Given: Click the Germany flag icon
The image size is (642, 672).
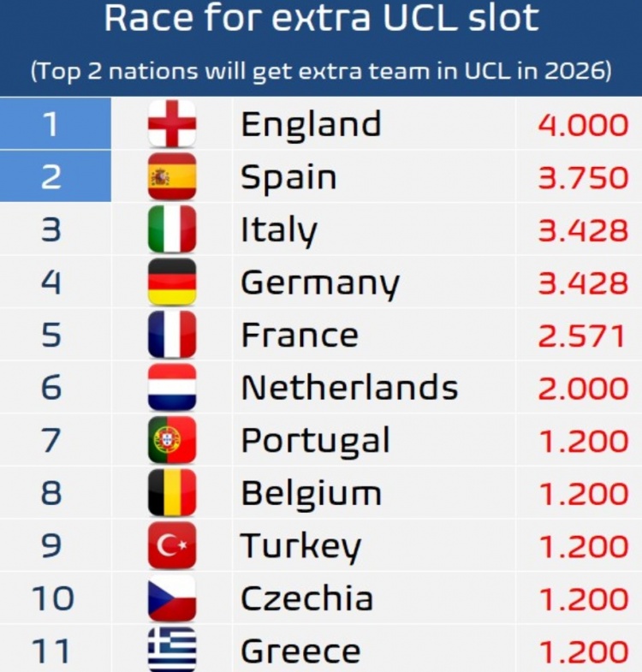Looking at the screenshot, I should (172, 282).
